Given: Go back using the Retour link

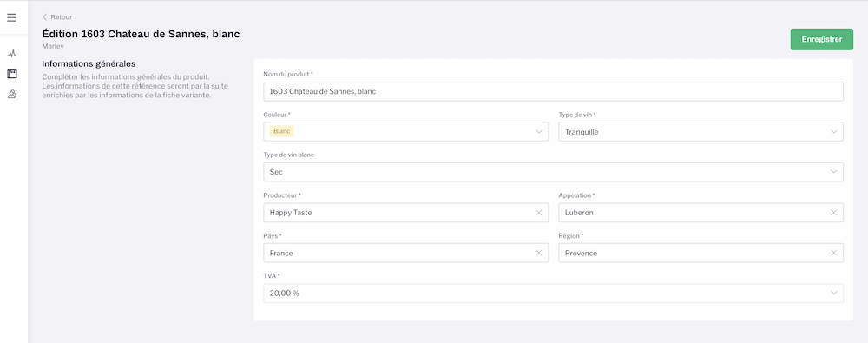Looking at the screenshot, I should (57, 17).
